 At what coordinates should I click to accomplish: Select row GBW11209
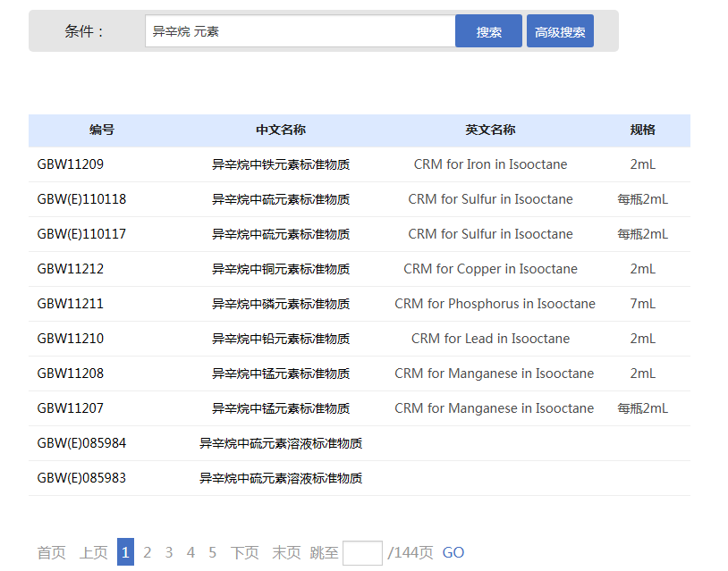tap(360, 164)
